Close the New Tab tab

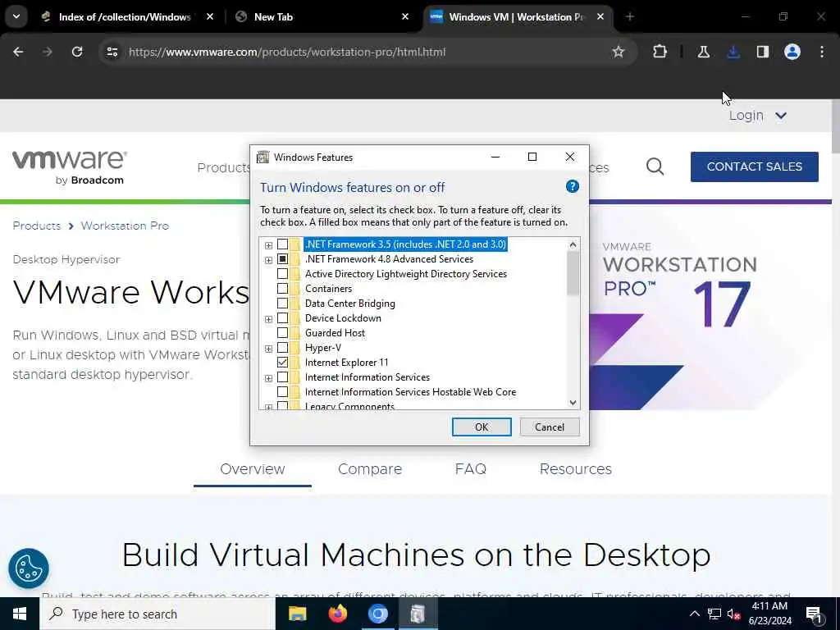coord(405,16)
